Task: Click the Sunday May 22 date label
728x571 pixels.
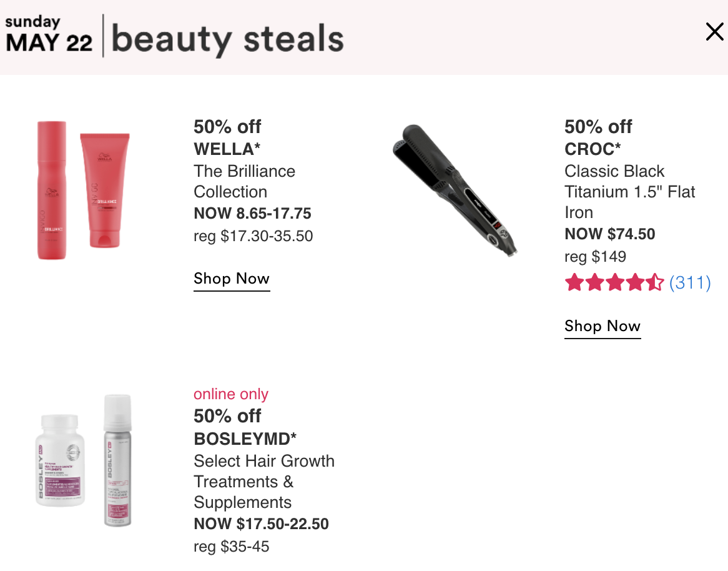Action: pos(48,34)
